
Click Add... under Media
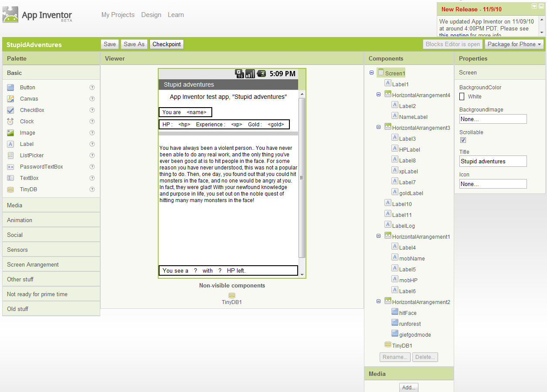click(409, 387)
